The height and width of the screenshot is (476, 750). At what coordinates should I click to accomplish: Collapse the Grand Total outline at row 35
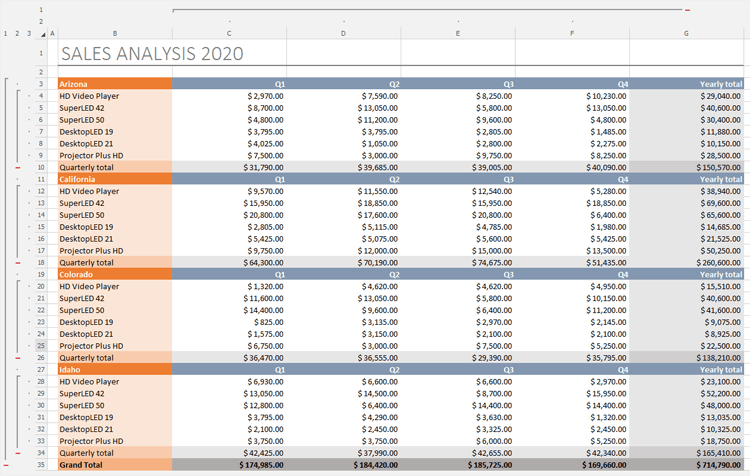tap(6, 465)
